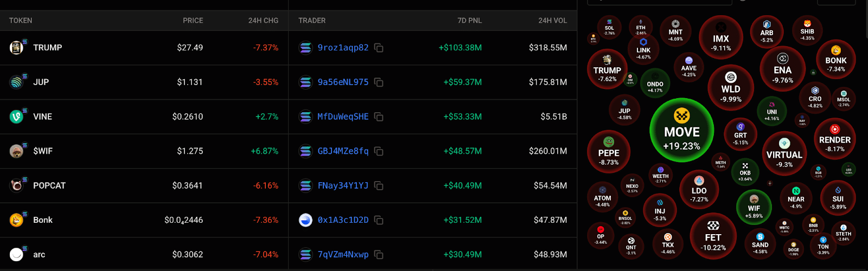Viewport: 868px width, 271px height.
Task: Copy trader address 0x1A3c1D2D
Action: point(379,220)
